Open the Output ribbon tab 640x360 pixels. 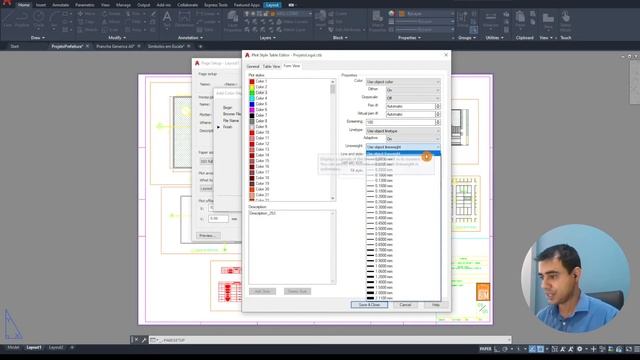[143, 5]
